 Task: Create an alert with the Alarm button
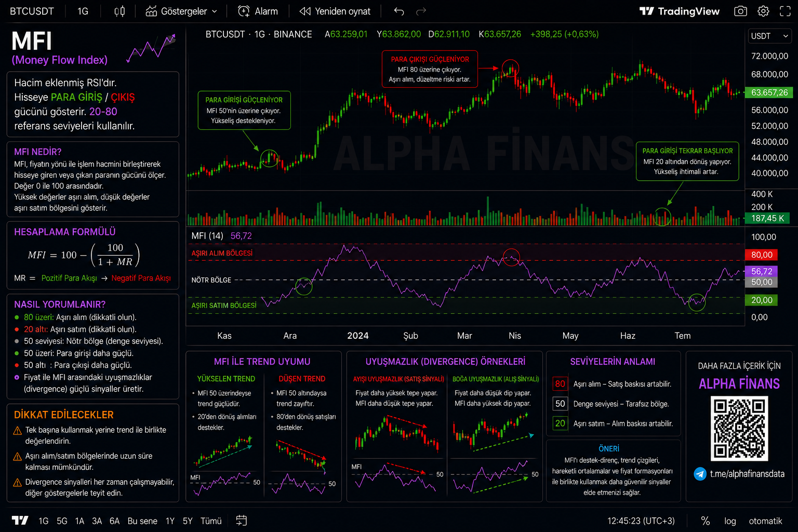[x=258, y=11]
